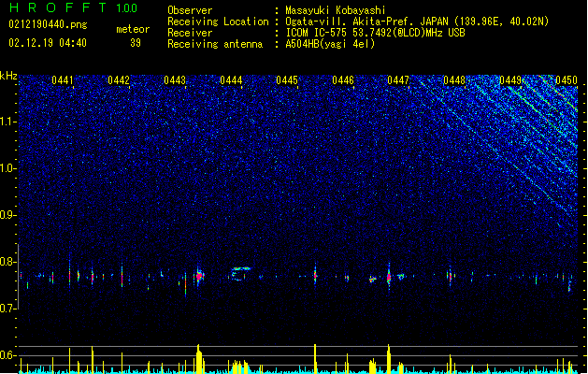Select the Ogata-vill. Akita-Pref. JAPAN location text
This screenshot has height=374, width=588.
417,22
